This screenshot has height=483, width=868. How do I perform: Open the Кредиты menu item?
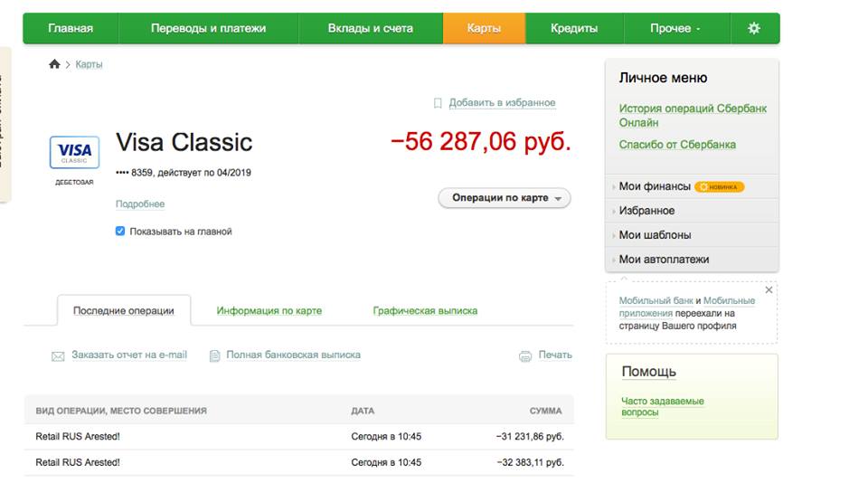(574, 28)
